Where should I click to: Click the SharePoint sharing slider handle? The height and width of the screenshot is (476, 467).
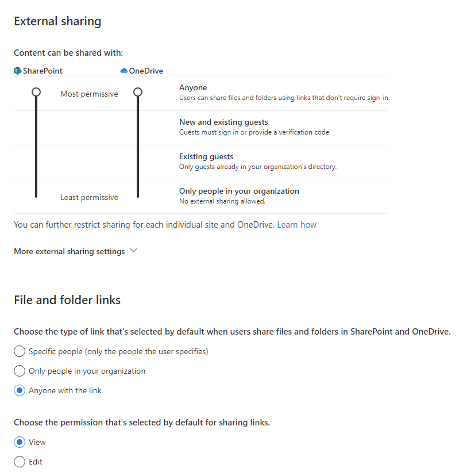tap(36, 92)
